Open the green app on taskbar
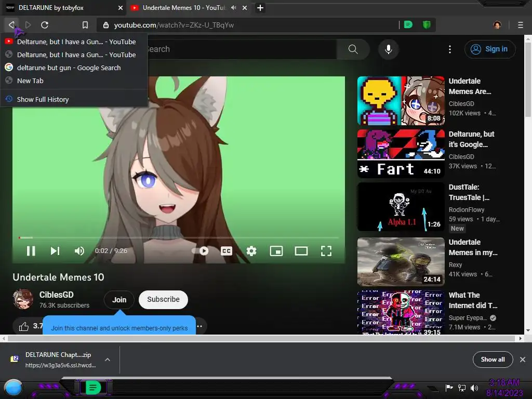This screenshot has height=399, width=532. click(92, 388)
